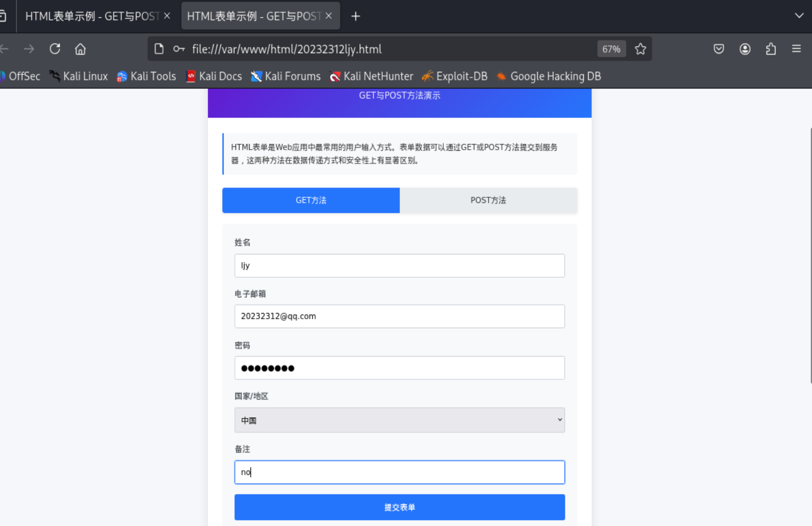This screenshot has width=812, height=526.
Task: Click the 电子邮箱 field label
Action: point(250,294)
